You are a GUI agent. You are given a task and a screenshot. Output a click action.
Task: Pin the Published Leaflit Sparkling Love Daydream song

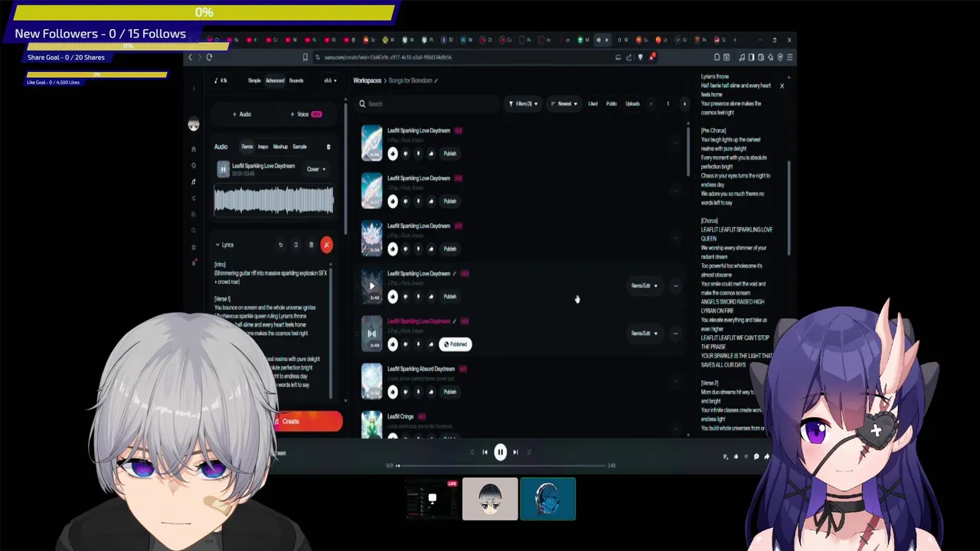(x=418, y=344)
